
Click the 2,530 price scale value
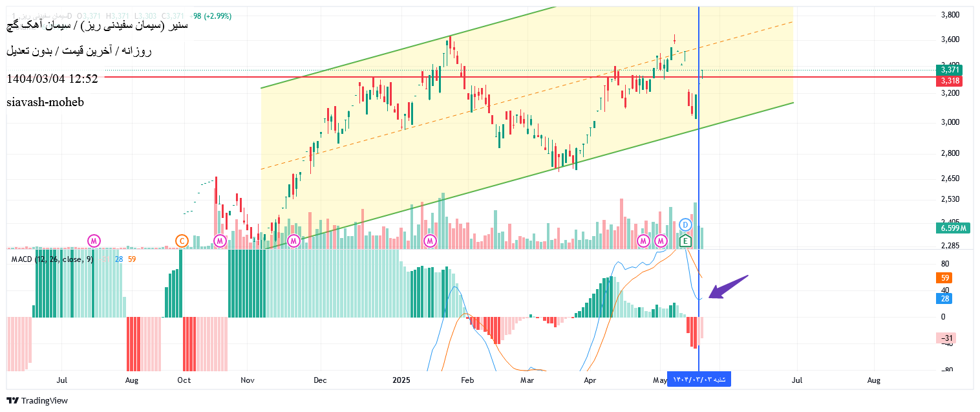click(x=950, y=199)
